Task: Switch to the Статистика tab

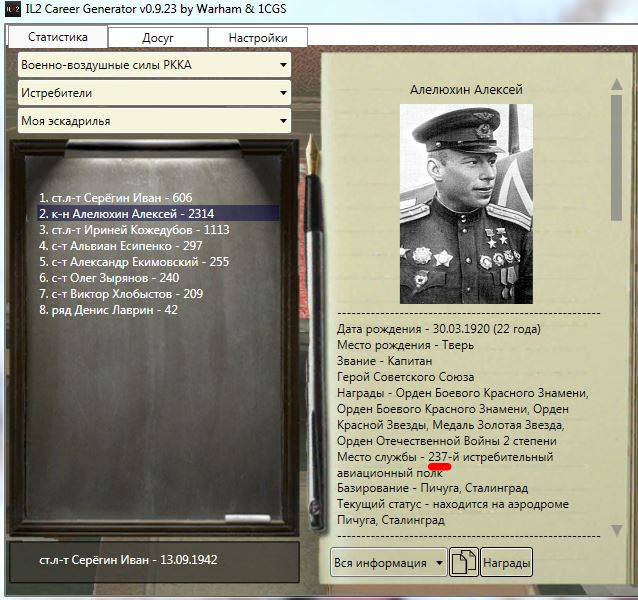Action: coord(58,37)
